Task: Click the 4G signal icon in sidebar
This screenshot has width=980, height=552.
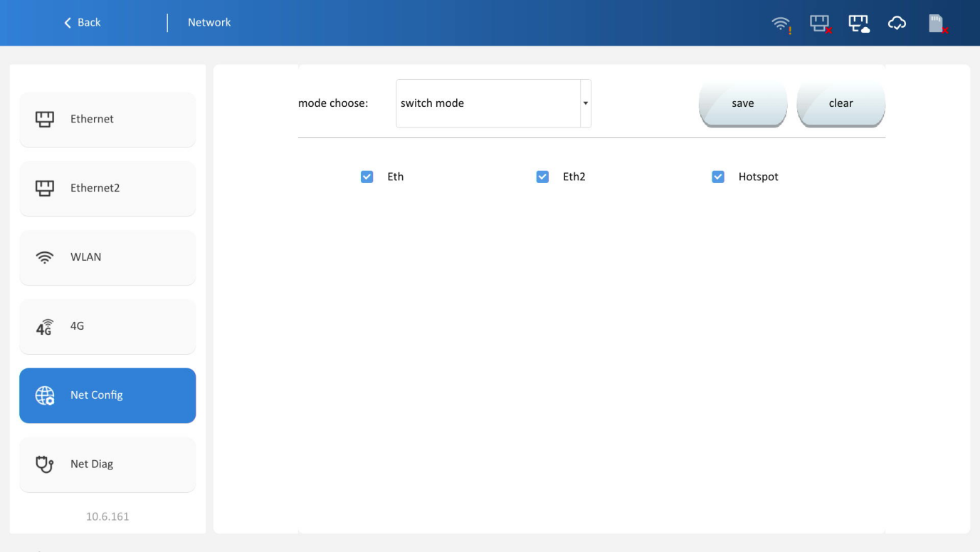Action: 45,326
